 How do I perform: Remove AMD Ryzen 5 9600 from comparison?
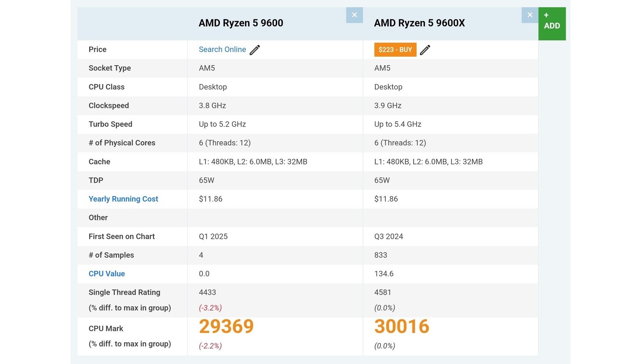(x=354, y=15)
